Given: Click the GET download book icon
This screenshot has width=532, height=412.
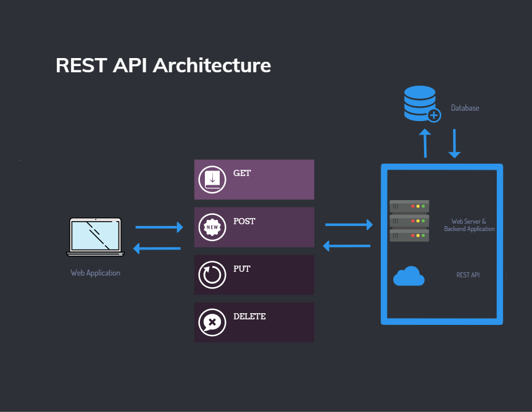Looking at the screenshot, I should 212,179.
